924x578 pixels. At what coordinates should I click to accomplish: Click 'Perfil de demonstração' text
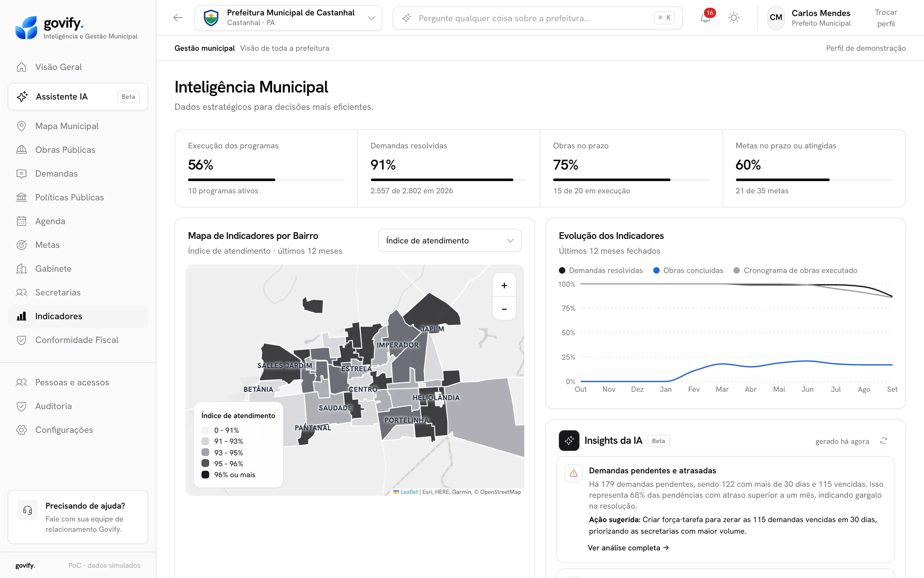[866, 48]
